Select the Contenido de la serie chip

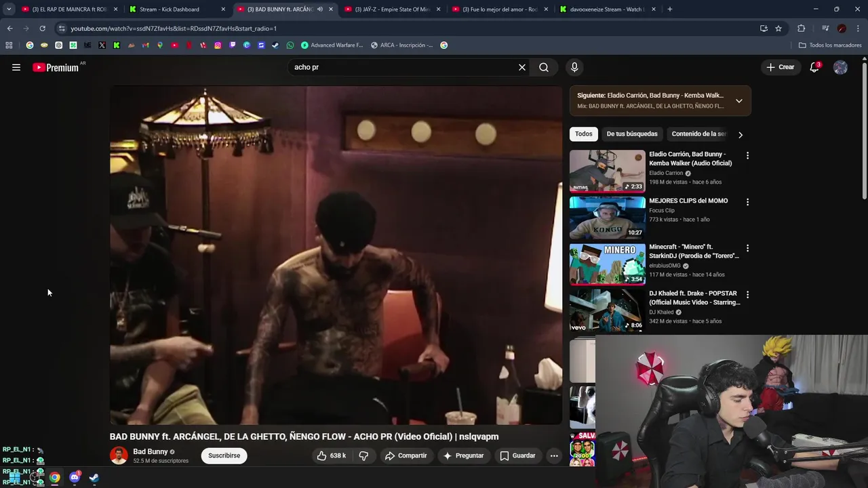(698, 134)
